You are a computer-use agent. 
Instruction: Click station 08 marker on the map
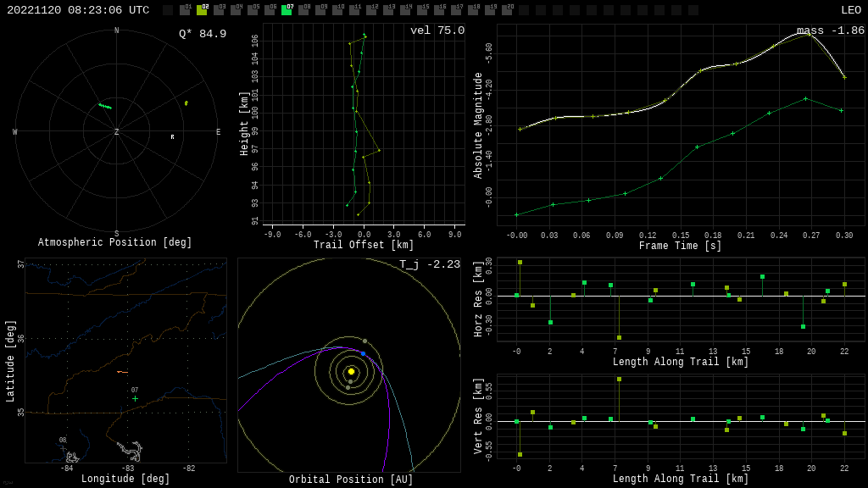pos(63,448)
